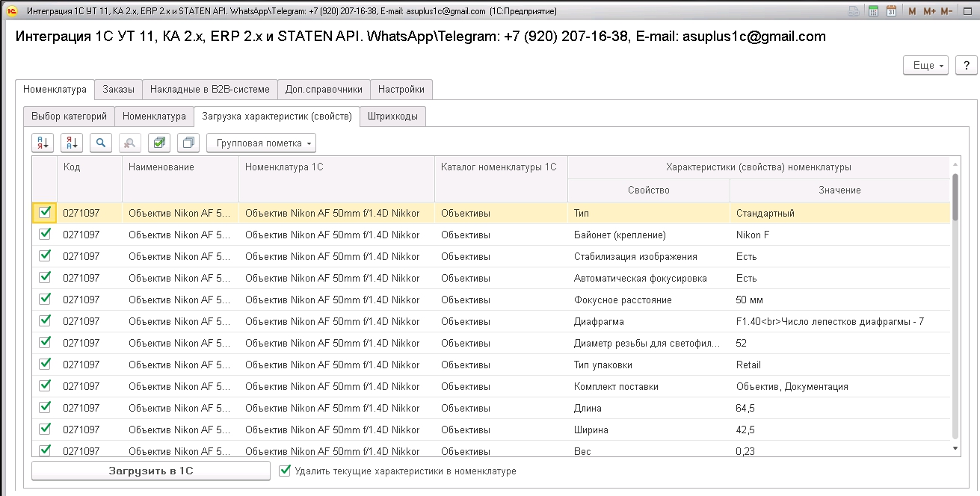Open the calculator from the title bar
The image size is (980, 496).
pyautogui.click(x=873, y=12)
